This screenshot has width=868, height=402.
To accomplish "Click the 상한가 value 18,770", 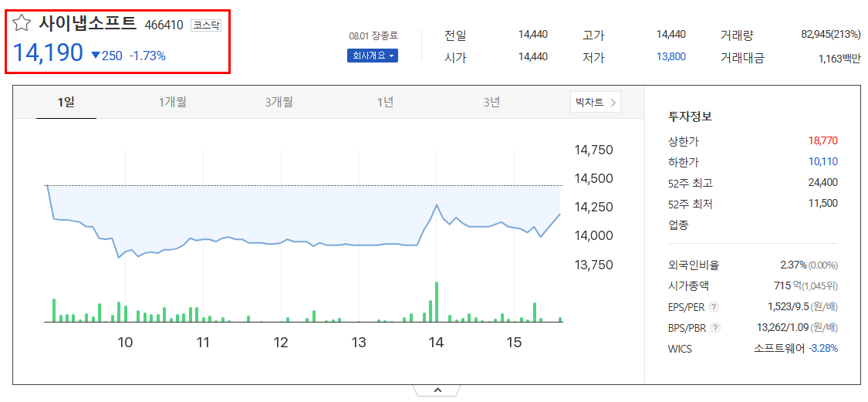I will tap(822, 141).
